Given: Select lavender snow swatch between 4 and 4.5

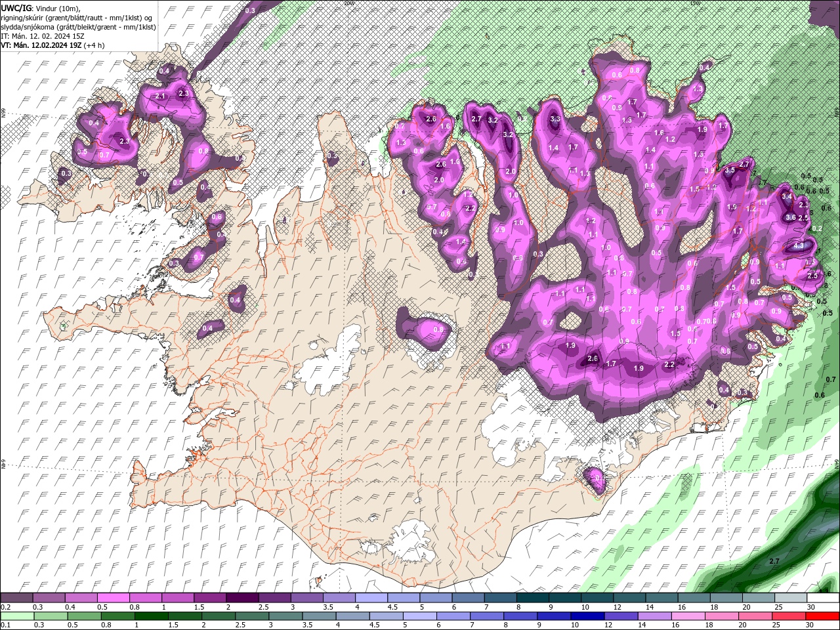Looking at the screenshot, I should coord(371,597).
